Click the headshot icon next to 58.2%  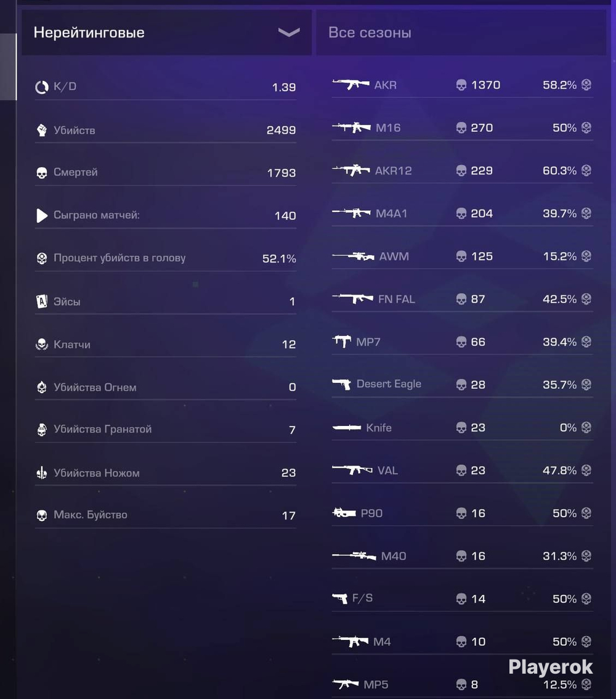click(x=586, y=84)
